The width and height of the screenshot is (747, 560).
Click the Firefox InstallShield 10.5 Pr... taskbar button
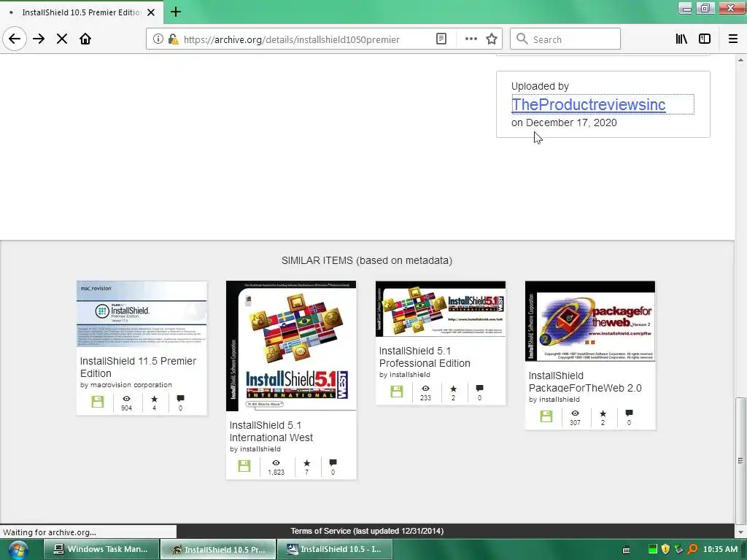pos(218,549)
